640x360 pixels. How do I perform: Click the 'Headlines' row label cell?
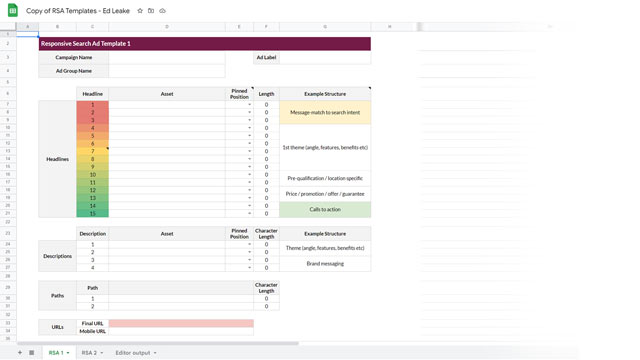(58, 159)
